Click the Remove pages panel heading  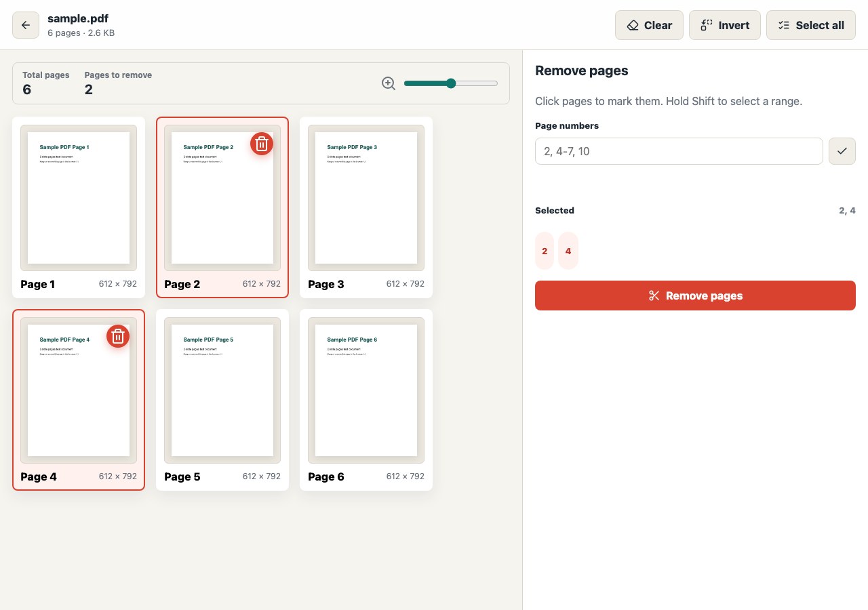(582, 70)
